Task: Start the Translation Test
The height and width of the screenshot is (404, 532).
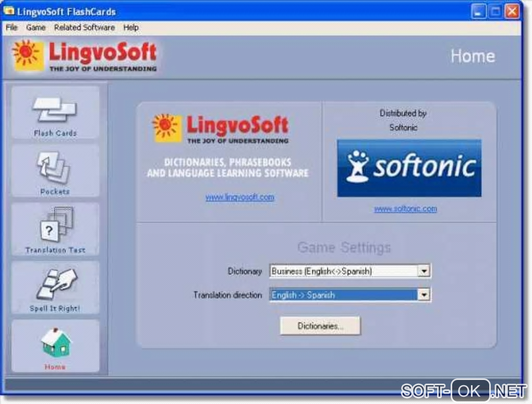Action: click(55, 229)
